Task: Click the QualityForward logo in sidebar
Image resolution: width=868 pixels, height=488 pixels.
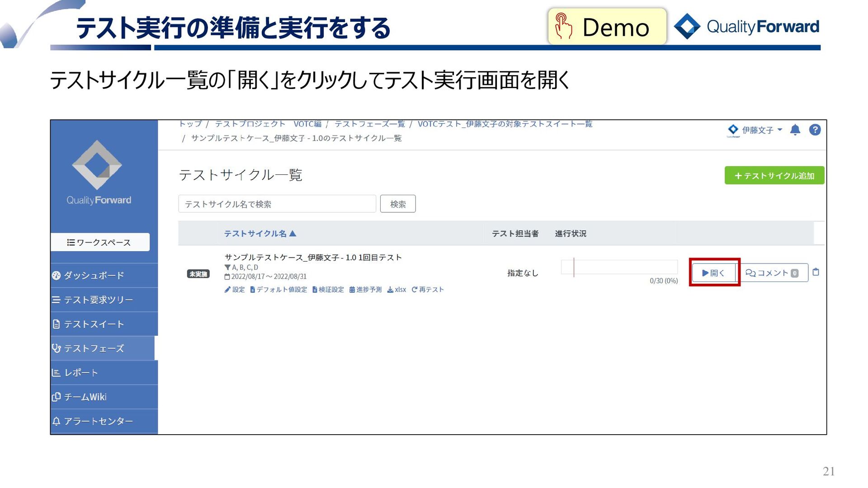Action: (97, 173)
